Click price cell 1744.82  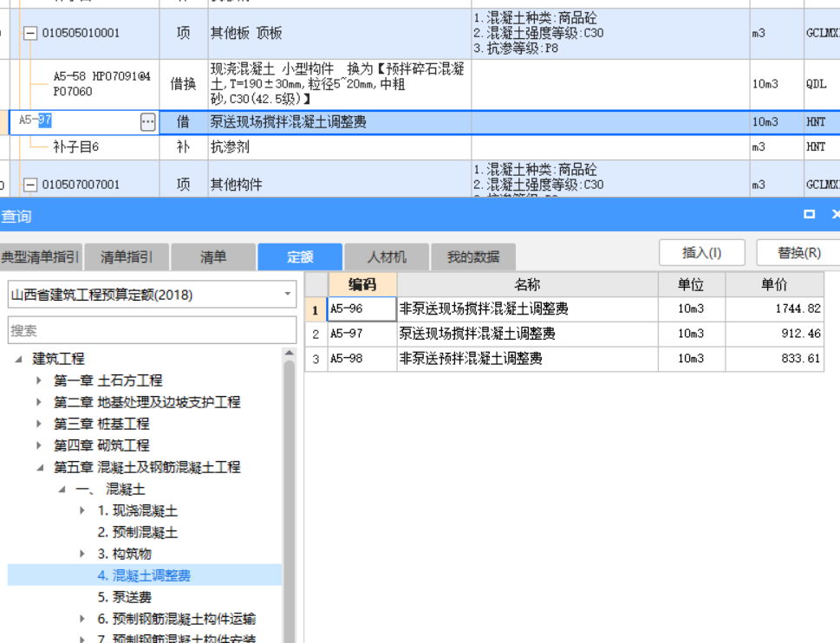click(775, 309)
